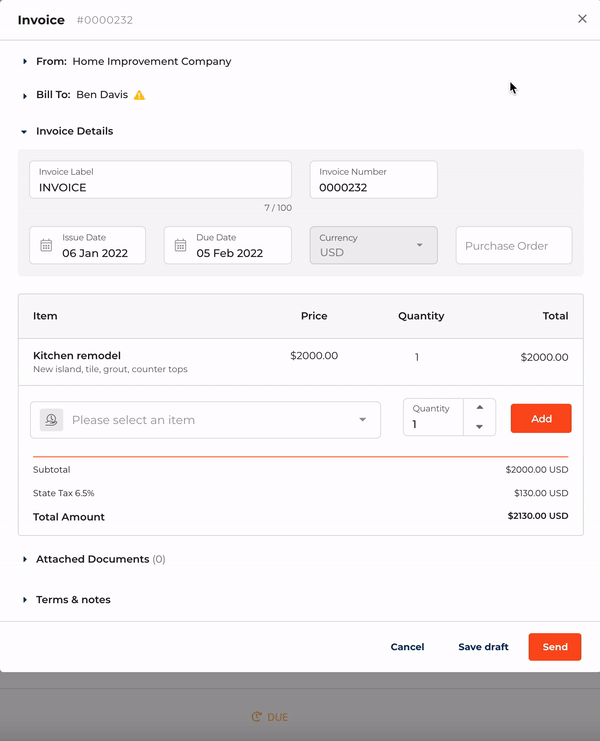Click Save draft
This screenshot has height=741, width=600.
[483, 647]
